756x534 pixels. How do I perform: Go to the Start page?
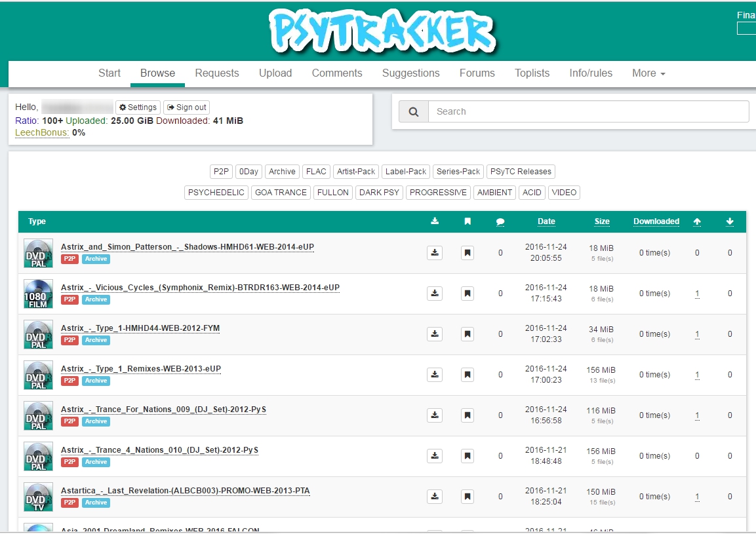tap(109, 73)
